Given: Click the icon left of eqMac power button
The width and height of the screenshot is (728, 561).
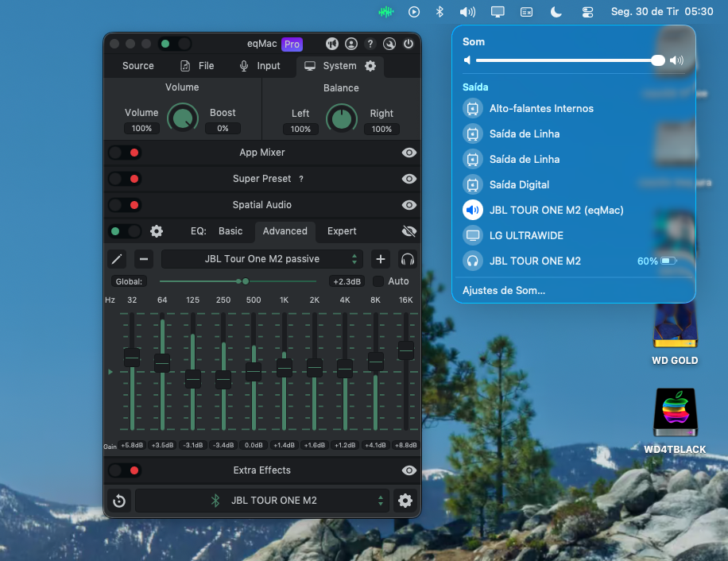Looking at the screenshot, I should point(389,44).
